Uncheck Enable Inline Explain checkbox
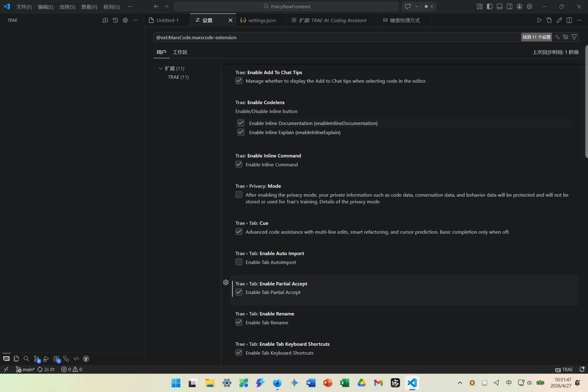Image resolution: width=588 pixels, height=392 pixels. (x=241, y=132)
